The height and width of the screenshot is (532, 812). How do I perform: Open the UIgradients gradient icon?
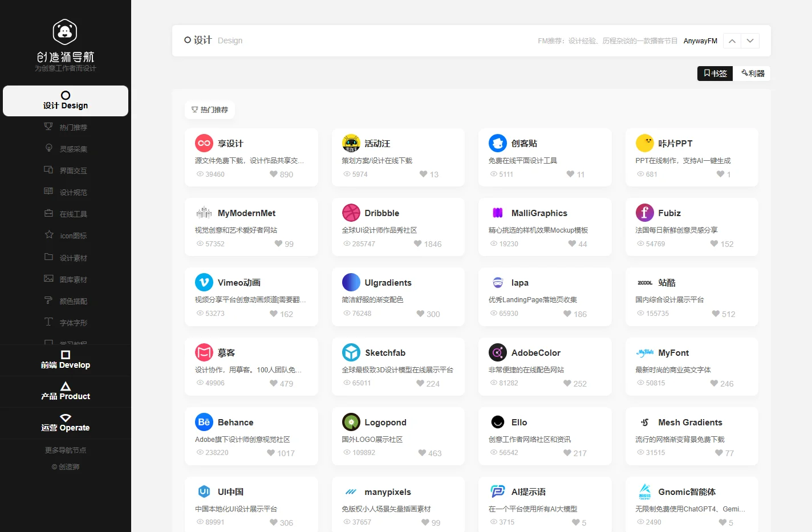pyautogui.click(x=351, y=282)
